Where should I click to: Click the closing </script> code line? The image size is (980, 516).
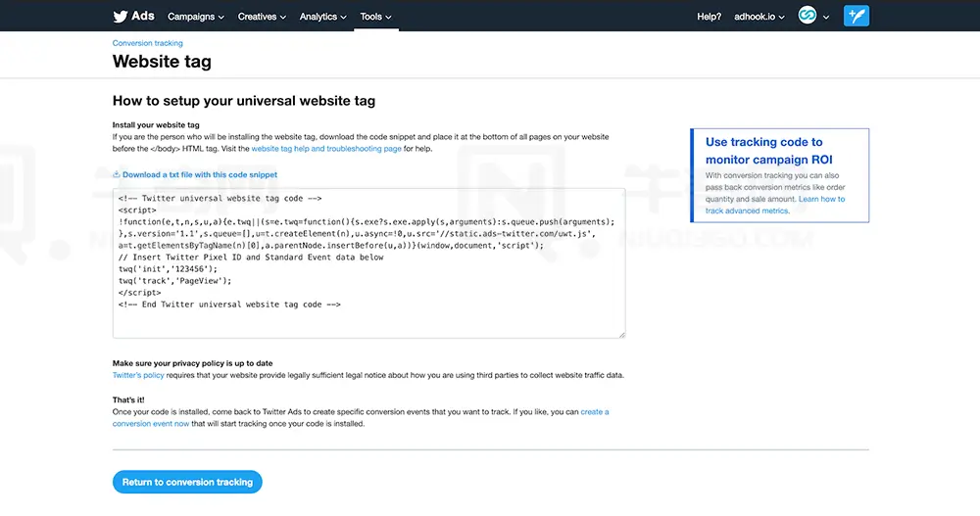tap(139, 293)
